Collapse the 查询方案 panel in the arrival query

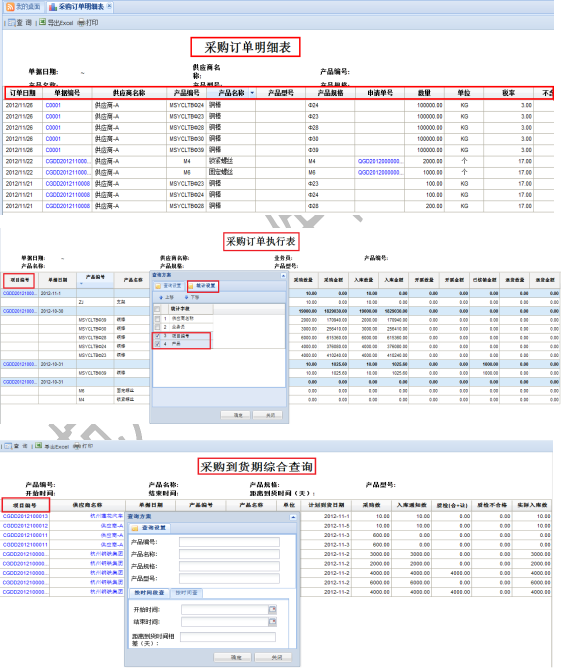pos(293,517)
